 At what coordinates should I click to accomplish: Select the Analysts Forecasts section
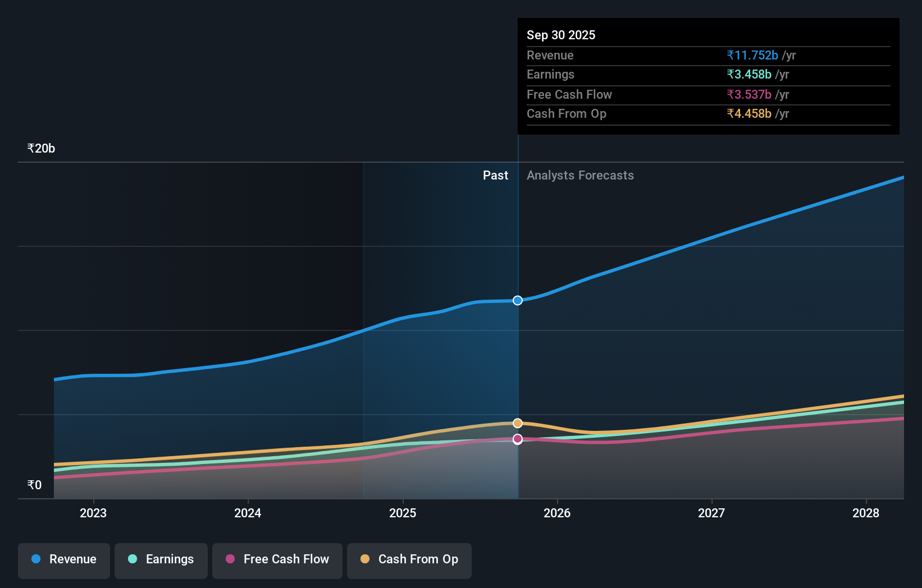(x=580, y=175)
